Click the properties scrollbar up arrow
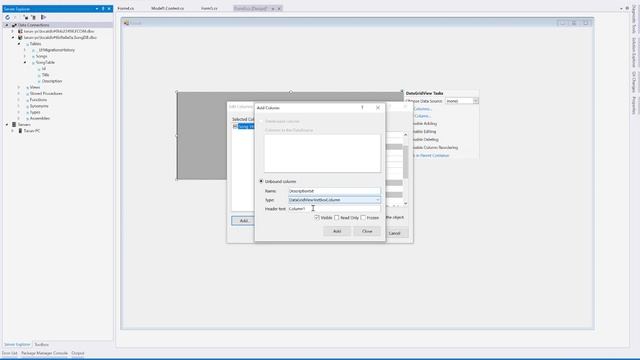 coord(405,134)
